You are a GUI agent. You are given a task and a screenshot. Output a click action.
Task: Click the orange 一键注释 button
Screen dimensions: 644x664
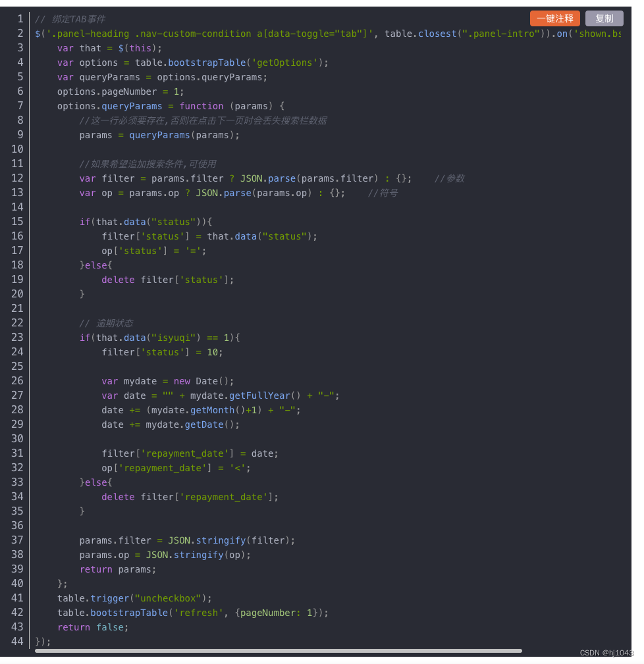554,18
